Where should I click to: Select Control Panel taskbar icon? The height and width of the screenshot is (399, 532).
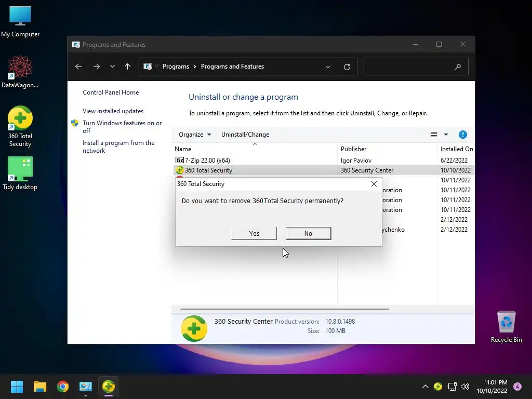(x=86, y=387)
